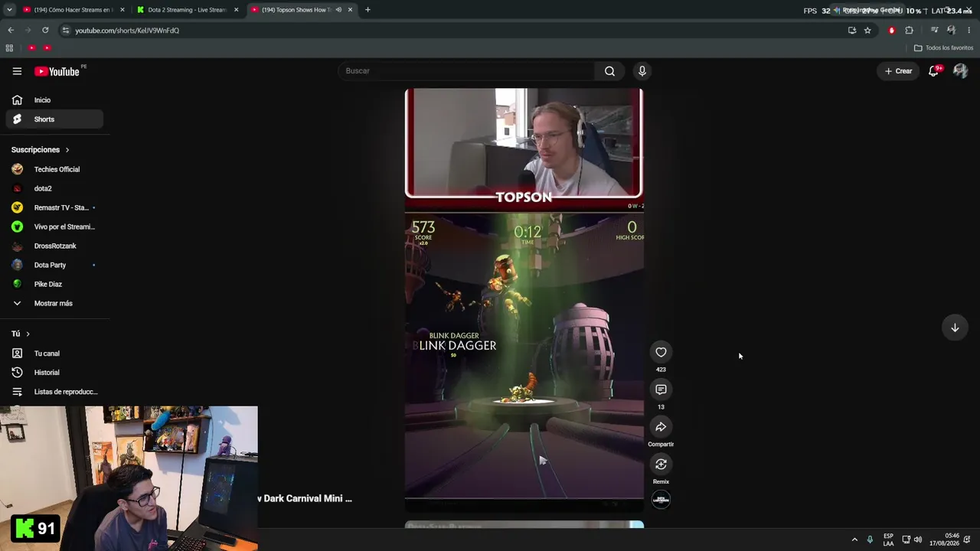Open dota2 channel subscription
Viewport: 980px width, 551px height.
tap(54, 188)
